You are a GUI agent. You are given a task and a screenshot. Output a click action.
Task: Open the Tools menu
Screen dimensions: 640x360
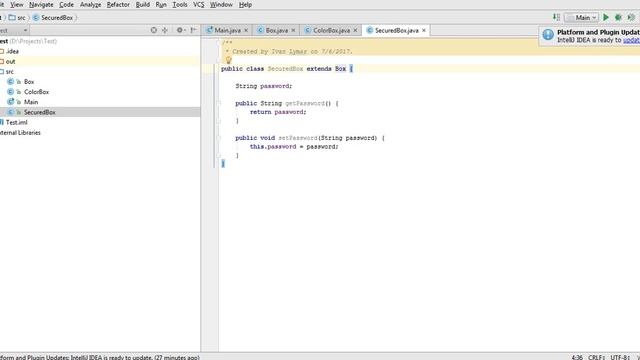point(180,5)
